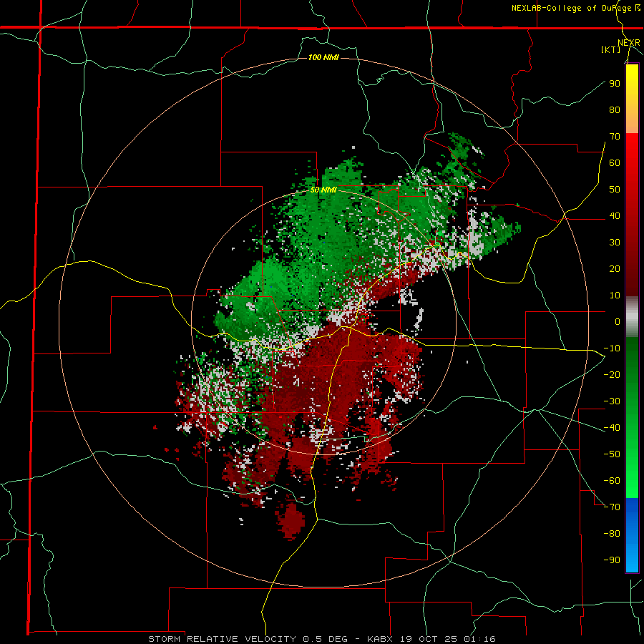Click the 40 value on the velocity scale
The height and width of the screenshot is (644, 644).
615,215
